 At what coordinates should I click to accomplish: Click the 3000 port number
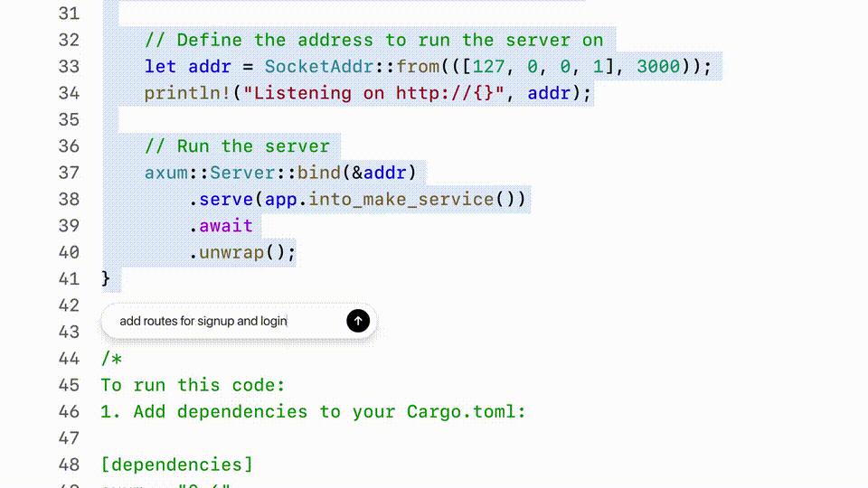click(x=658, y=66)
